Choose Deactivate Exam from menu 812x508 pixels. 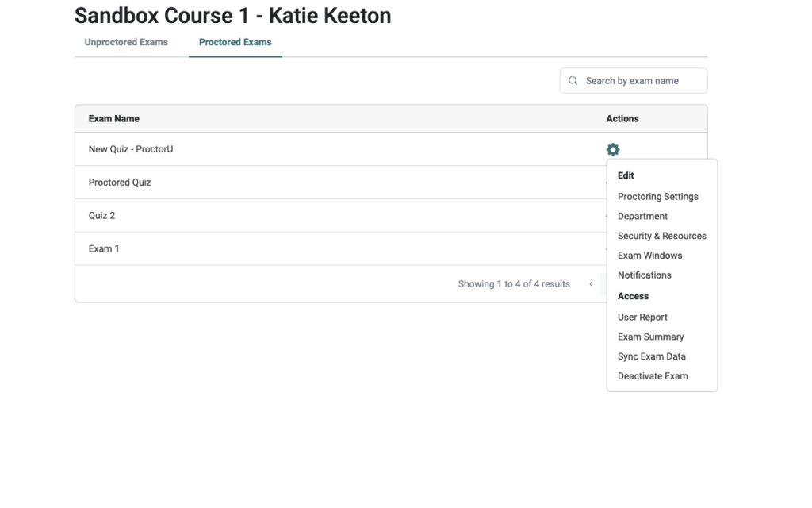(x=653, y=376)
